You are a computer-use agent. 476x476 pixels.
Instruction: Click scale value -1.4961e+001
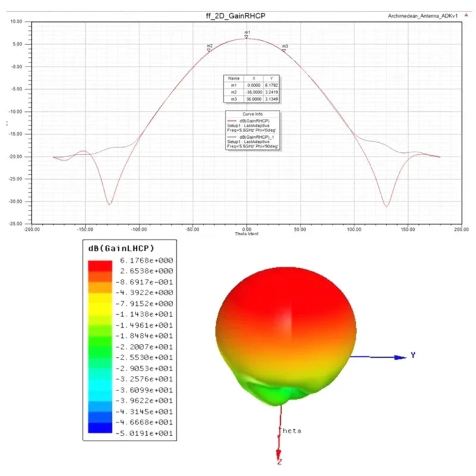pyautogui.click(x=144, y=325)
